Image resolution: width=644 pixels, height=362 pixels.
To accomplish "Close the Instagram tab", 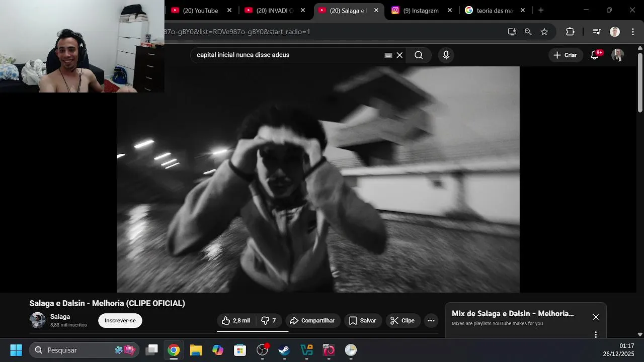I will point(450,11).
